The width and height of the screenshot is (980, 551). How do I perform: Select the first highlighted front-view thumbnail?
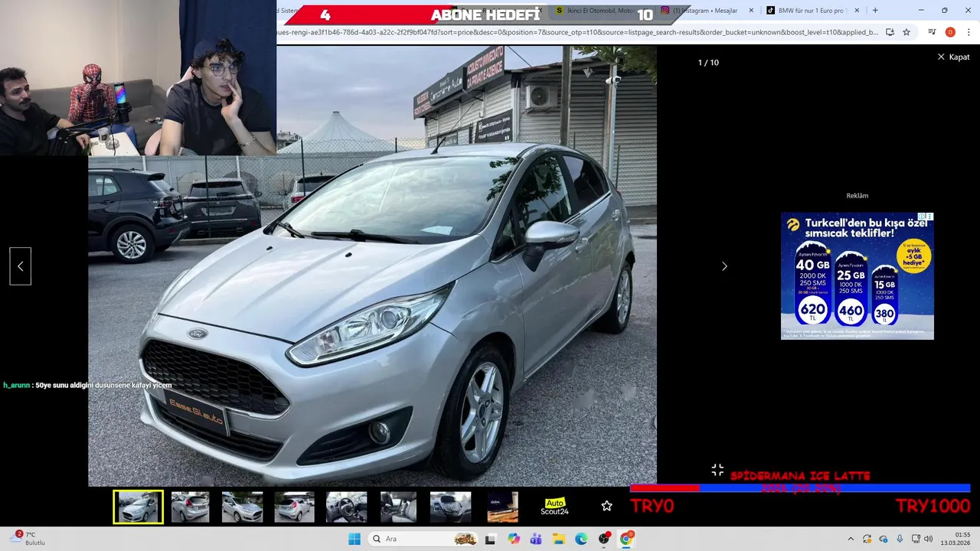pyautogui.click(x=139, y=507)
